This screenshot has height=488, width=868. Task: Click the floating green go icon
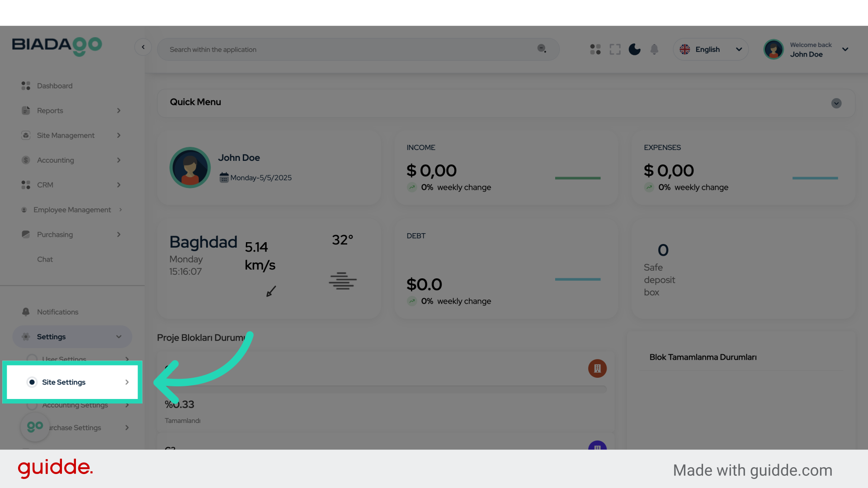click(x=35, y=427)
